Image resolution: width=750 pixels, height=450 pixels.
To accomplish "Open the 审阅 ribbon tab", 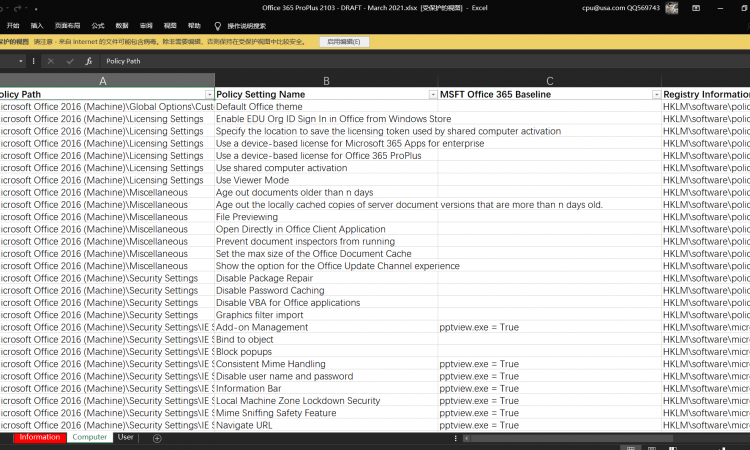I will point(146,26).
